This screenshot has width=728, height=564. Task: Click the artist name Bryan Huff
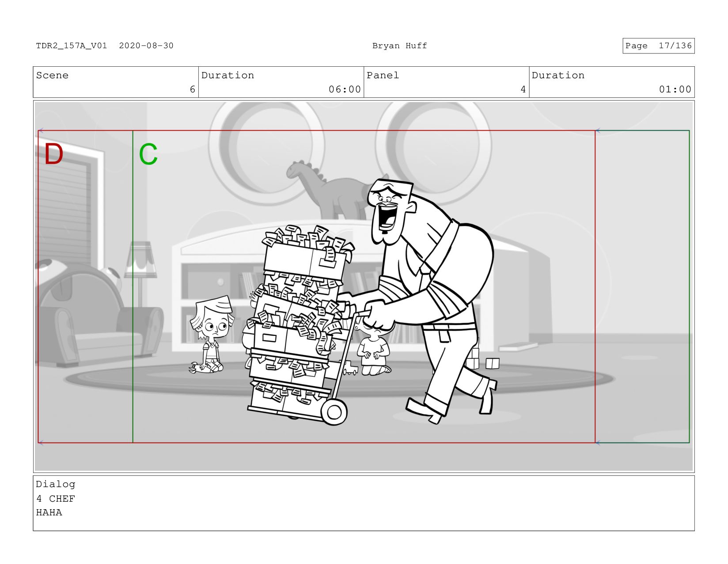pos(399,46)
